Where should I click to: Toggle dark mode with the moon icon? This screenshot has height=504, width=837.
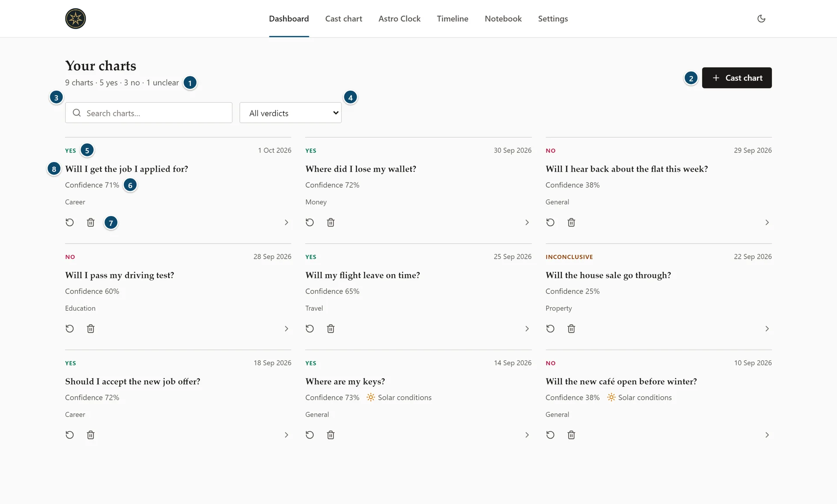coord(761,19)
